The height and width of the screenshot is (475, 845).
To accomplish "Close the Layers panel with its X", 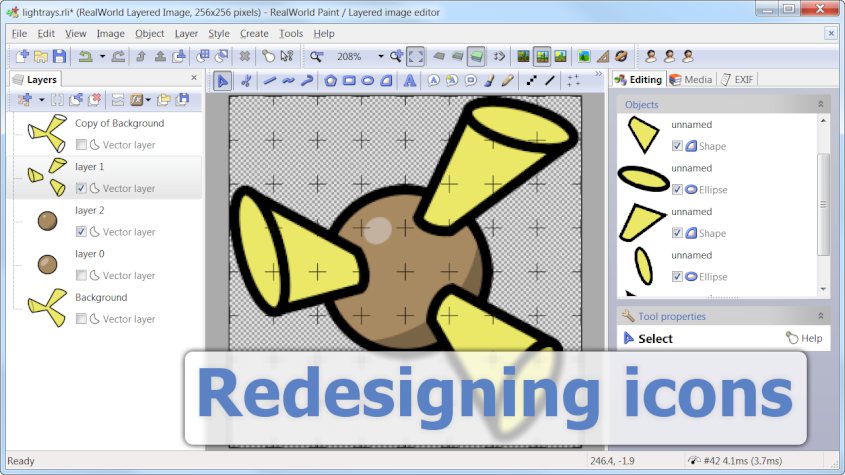I will point(194,78).
